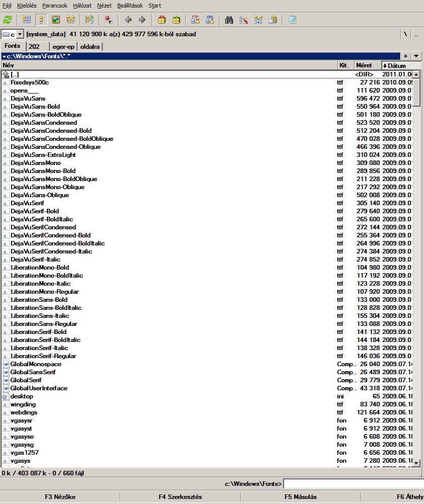Go forward with the right arrow icon
The image size is (424, 504).
[x=142, y=20]
